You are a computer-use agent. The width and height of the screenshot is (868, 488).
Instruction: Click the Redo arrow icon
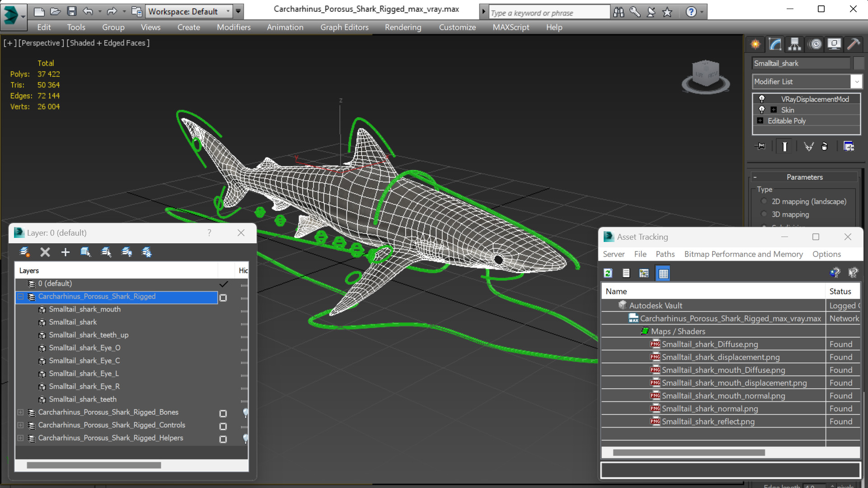(x=111, y=11)
